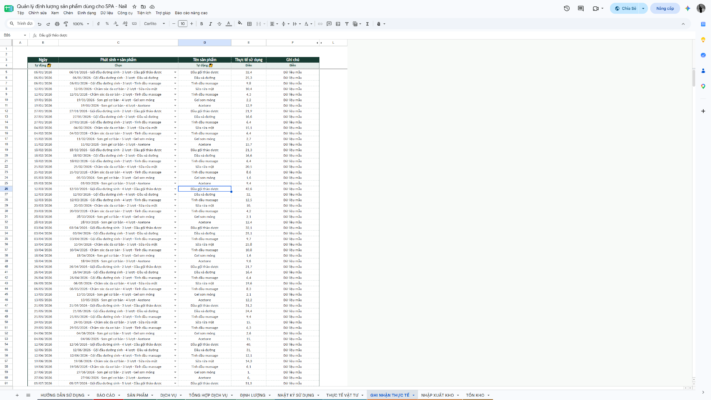Click the Sheets home logo
The width and height of the screenshot is (711, 400).
[9, 9]
